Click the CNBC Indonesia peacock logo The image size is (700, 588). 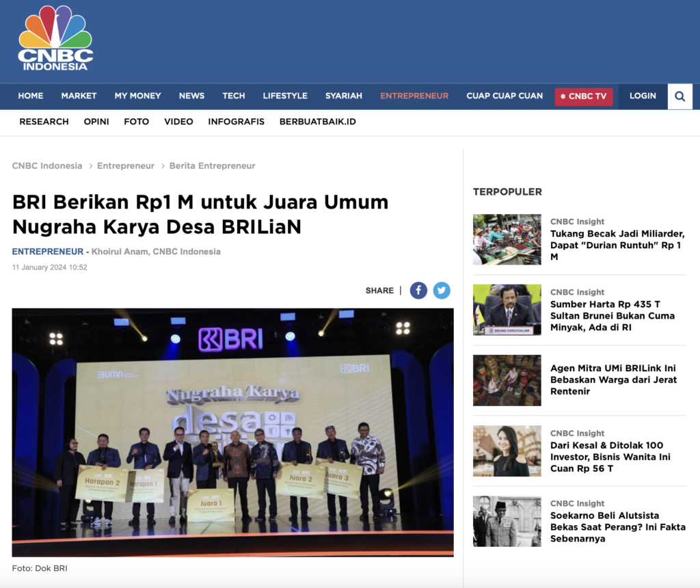(x=55, y=38)
